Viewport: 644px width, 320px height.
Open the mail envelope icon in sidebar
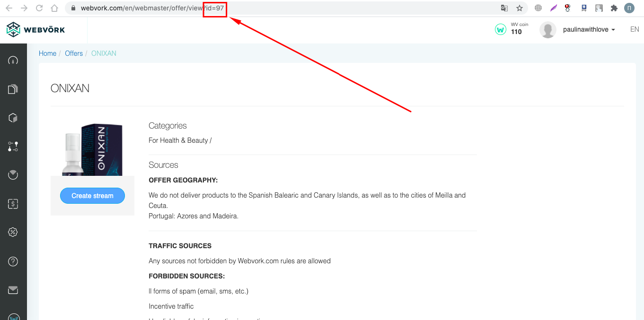(x=13, y=290)
